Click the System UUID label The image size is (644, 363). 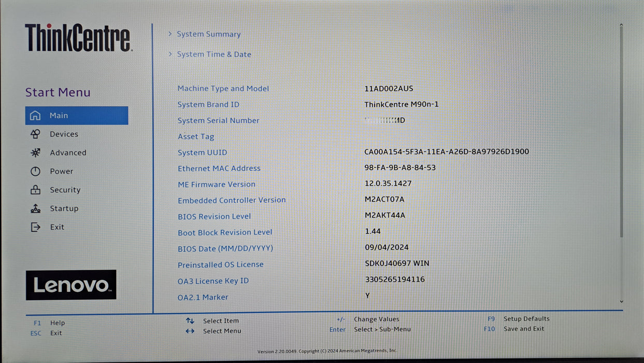tap(203, 152)
